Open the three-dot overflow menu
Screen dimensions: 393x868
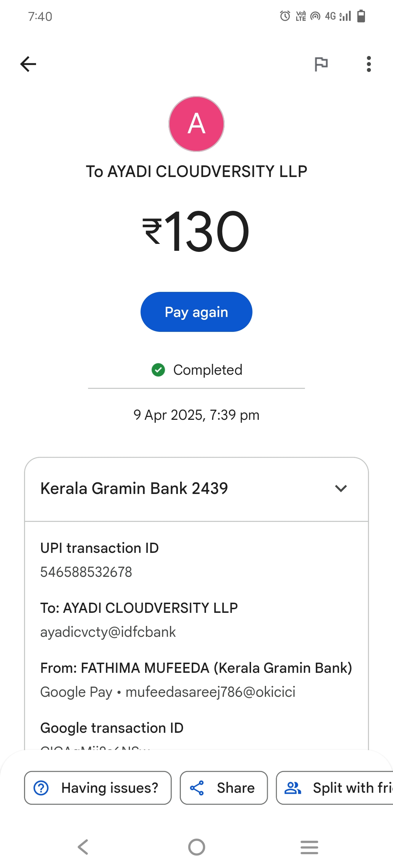coord(369,64)
